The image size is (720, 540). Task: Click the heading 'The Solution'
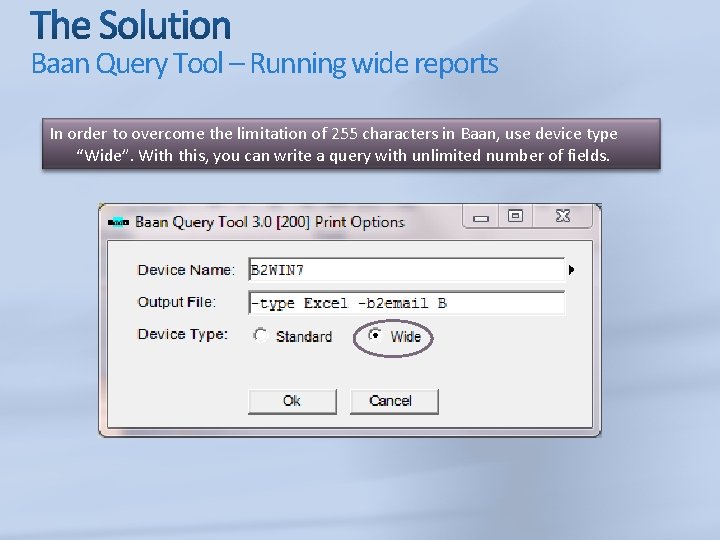pos(130,25)
